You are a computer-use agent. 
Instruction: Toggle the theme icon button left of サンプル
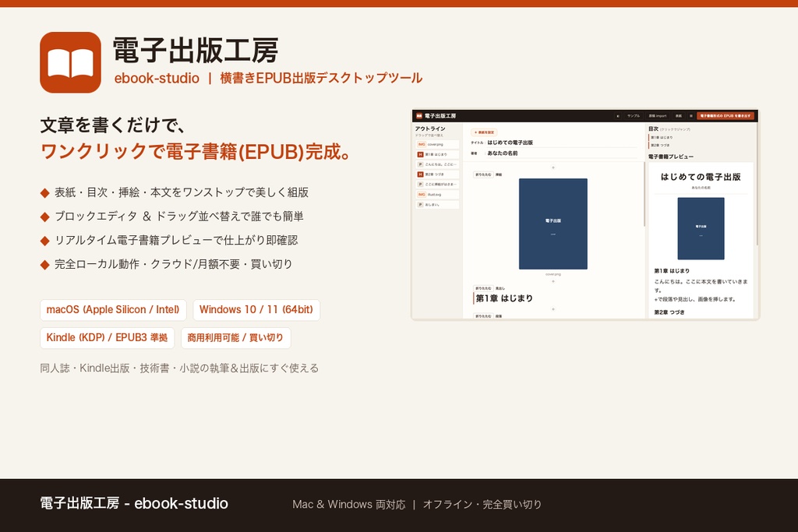pos(618,116)
